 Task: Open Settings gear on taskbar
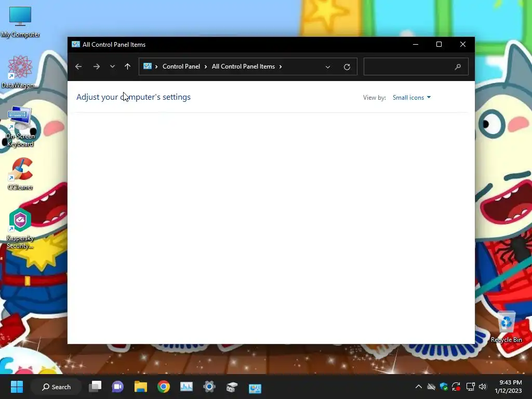[x=209, y=387]
